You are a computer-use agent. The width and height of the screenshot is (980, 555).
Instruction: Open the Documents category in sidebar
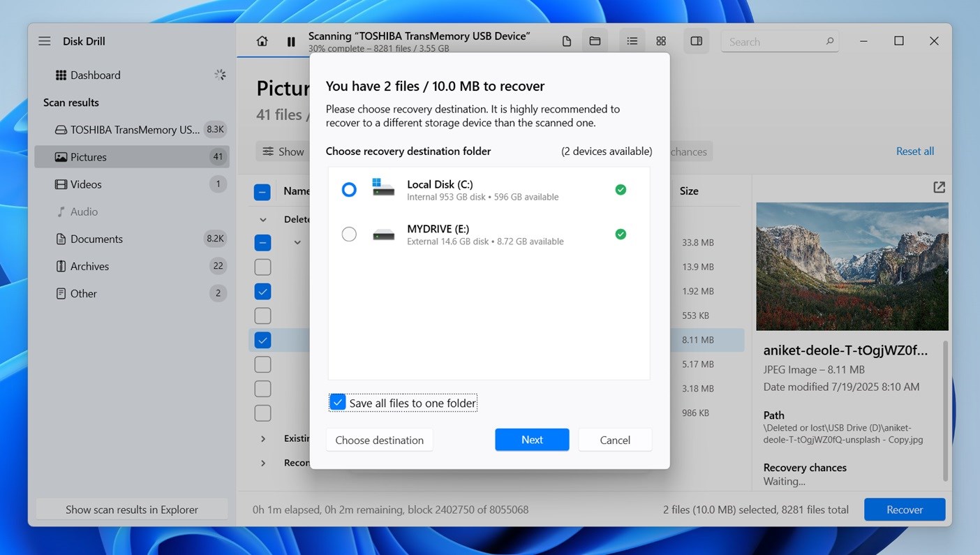coord(132,239)
